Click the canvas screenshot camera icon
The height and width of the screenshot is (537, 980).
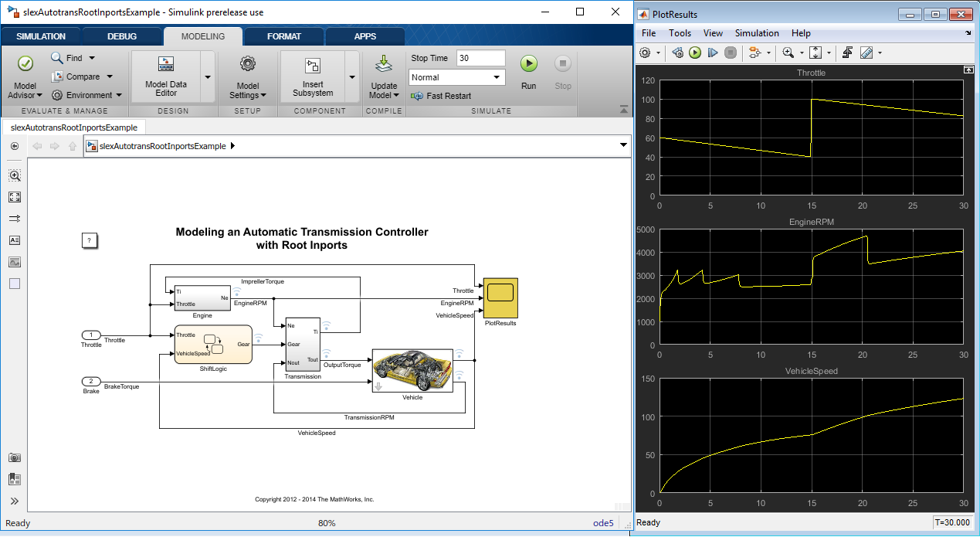(x=15, y=457)
